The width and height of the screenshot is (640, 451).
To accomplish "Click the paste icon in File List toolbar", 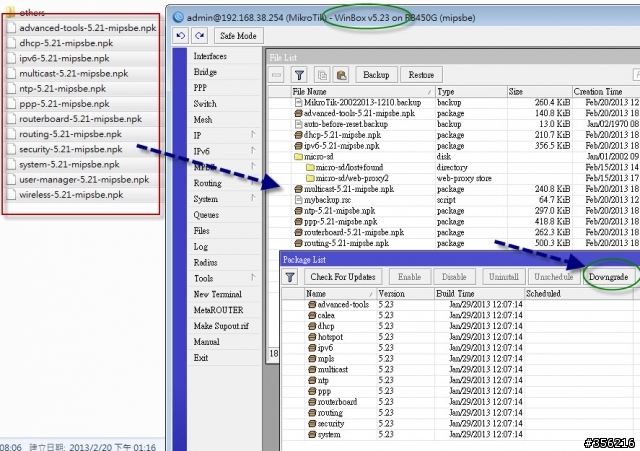I will pyautogui.click(x=341, y=75).
